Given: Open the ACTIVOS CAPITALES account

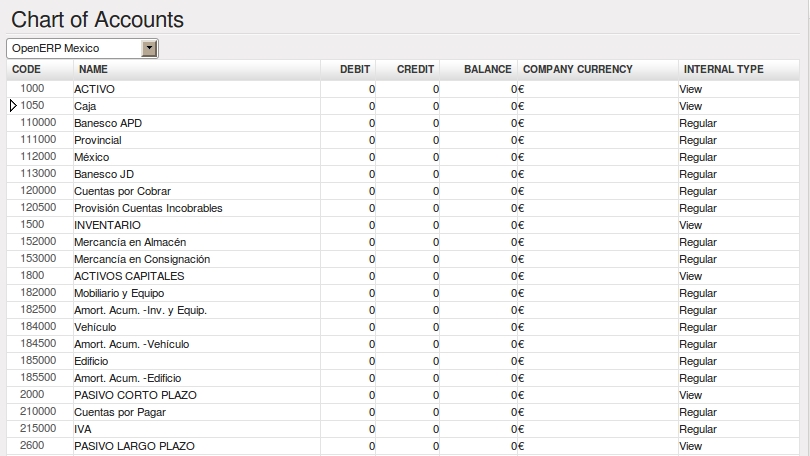Looking at the screenshot, I should click(129, 276).
